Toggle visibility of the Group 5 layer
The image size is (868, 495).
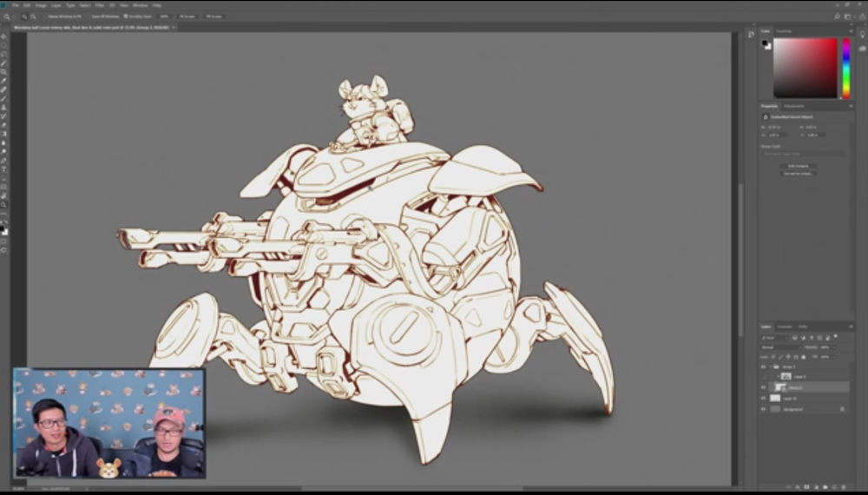coord(764,366)
